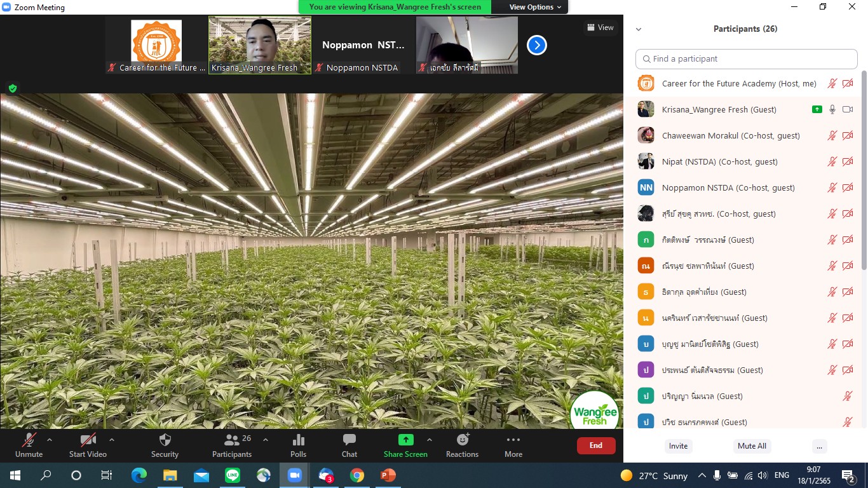Open the View layout menu

600,27
